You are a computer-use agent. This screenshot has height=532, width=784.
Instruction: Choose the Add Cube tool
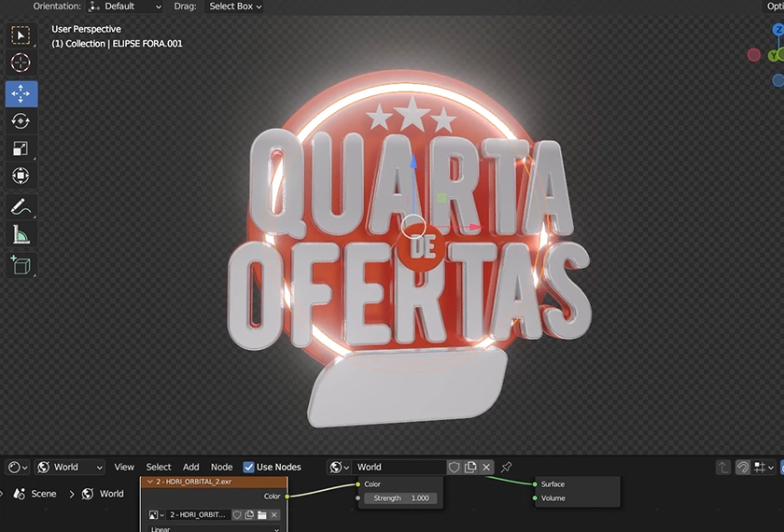click(x=21, y=265)
